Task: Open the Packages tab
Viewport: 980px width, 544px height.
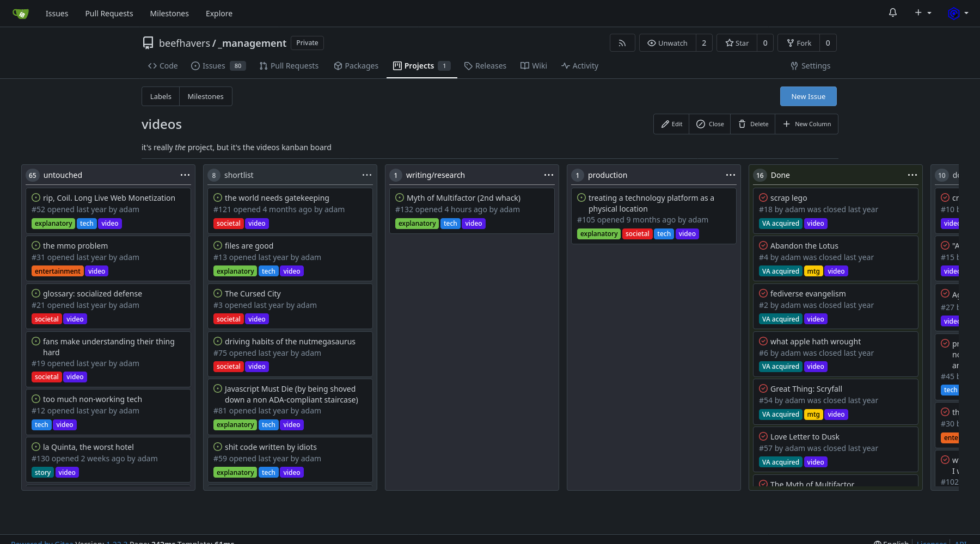Action: (x=356, y=66)
